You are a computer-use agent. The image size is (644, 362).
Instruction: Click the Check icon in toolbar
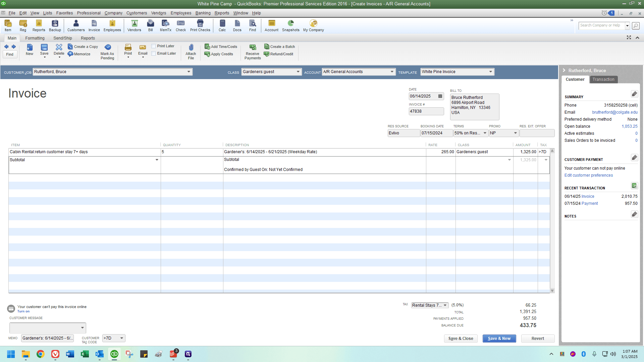[x=181, y=25]
